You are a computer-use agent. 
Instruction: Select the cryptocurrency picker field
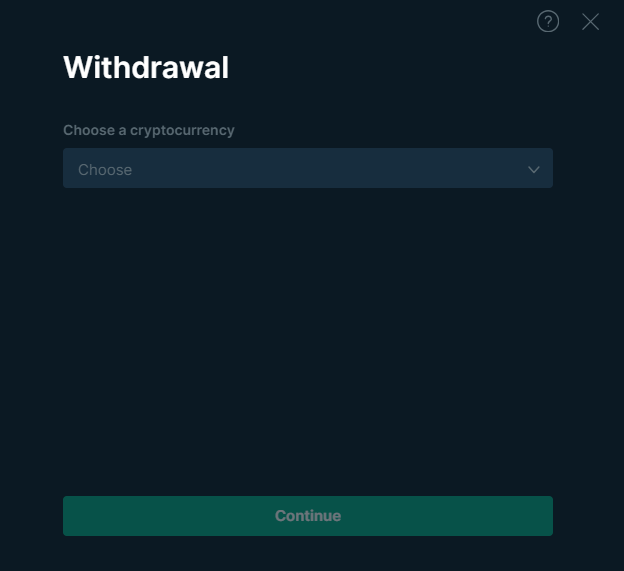pyautogui.click(x=307, y=169)
